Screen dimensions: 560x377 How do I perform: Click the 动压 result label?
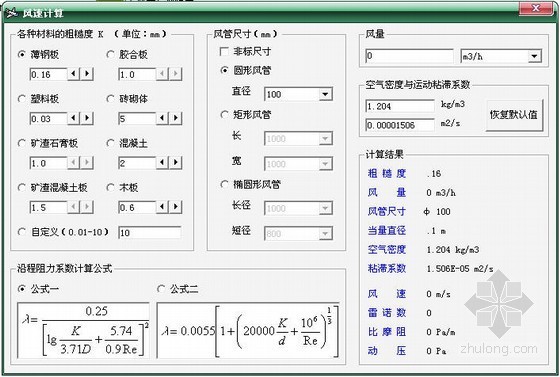pos(387,351)
